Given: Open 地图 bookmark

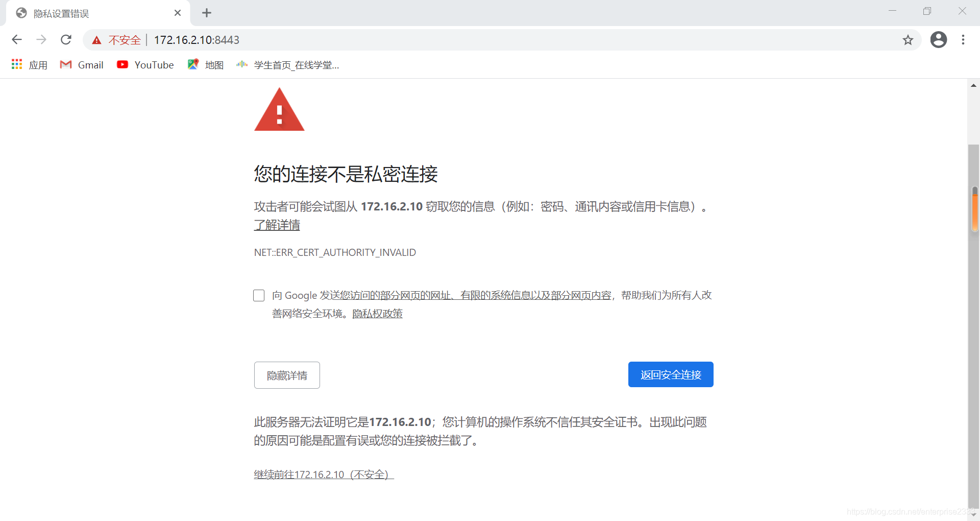Looking at the screenshot, I should tap(206, 65).
